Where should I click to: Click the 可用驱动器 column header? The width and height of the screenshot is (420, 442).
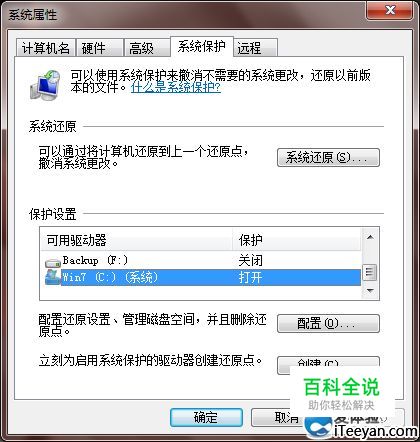(x=136, y=240)
